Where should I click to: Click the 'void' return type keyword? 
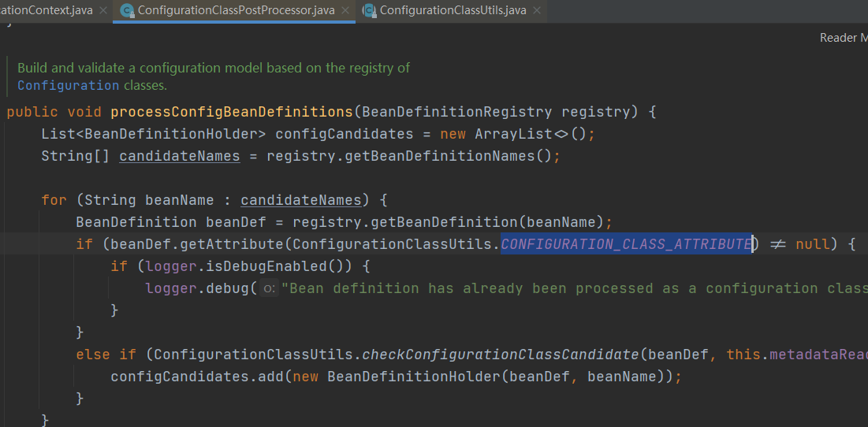coord(84,113)
